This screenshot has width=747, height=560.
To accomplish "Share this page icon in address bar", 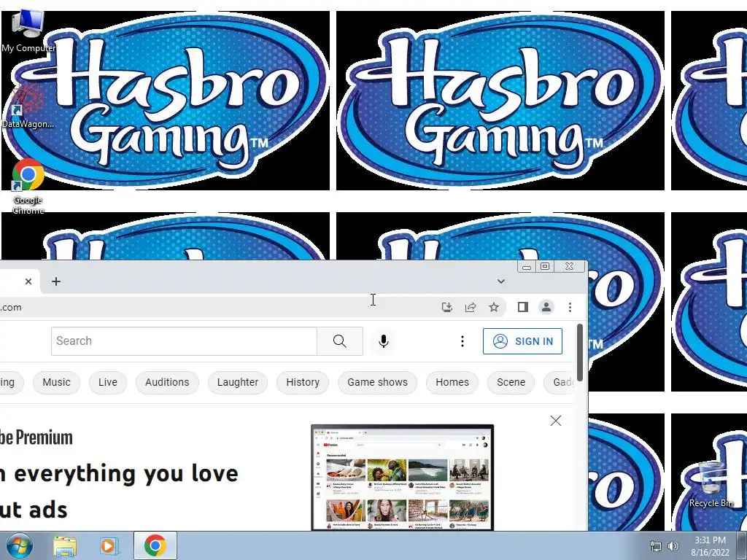I will [x=471, y=307].
